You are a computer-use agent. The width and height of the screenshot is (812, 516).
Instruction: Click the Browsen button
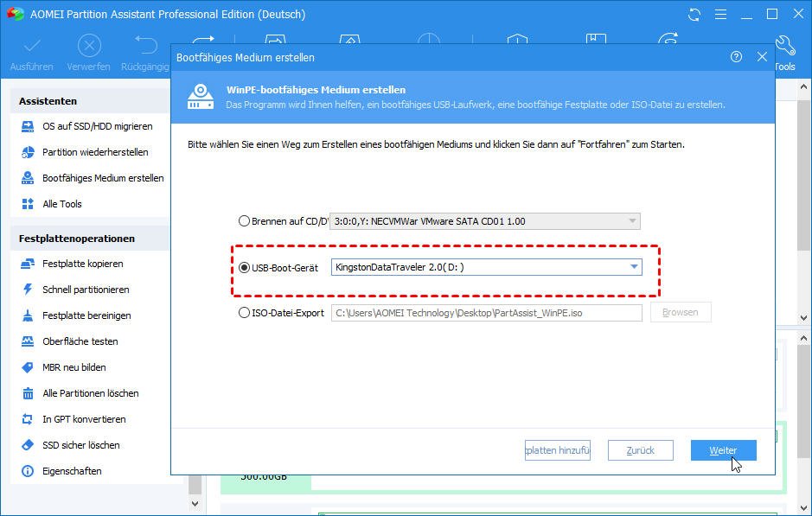[x=681, y=312]
